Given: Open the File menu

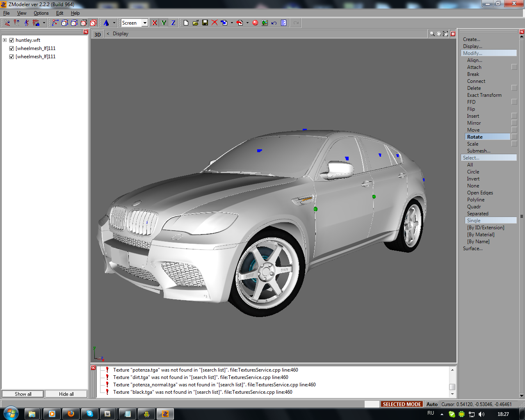Looking at the screenshot, I should (x=7, y=13).
